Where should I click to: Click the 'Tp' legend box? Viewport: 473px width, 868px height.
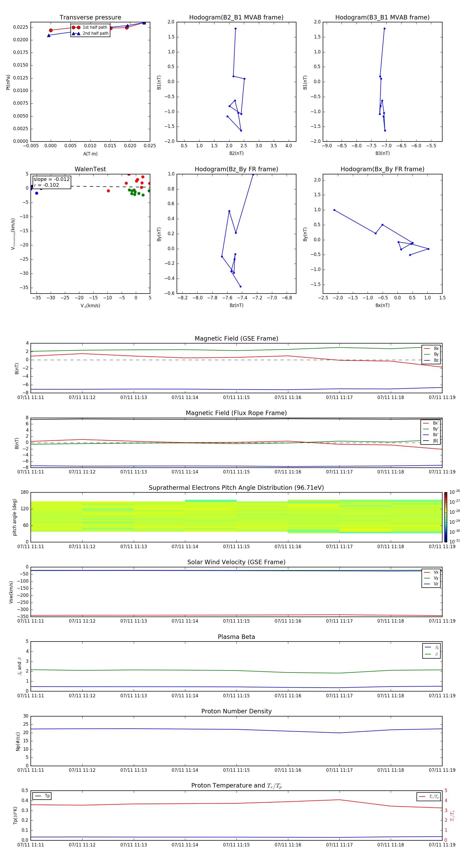(x=42, y=796)
